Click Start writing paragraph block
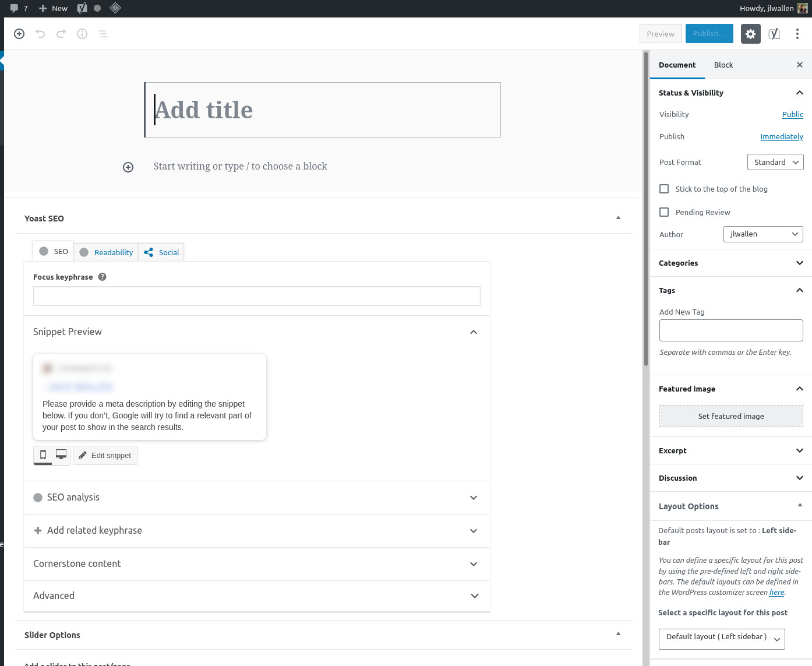 pos(240,166)
